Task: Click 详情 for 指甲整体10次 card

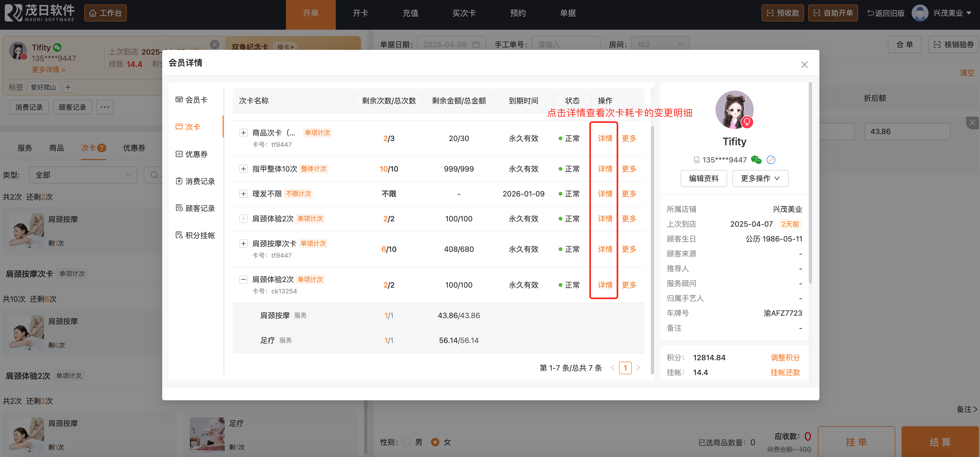Action: 605,169
